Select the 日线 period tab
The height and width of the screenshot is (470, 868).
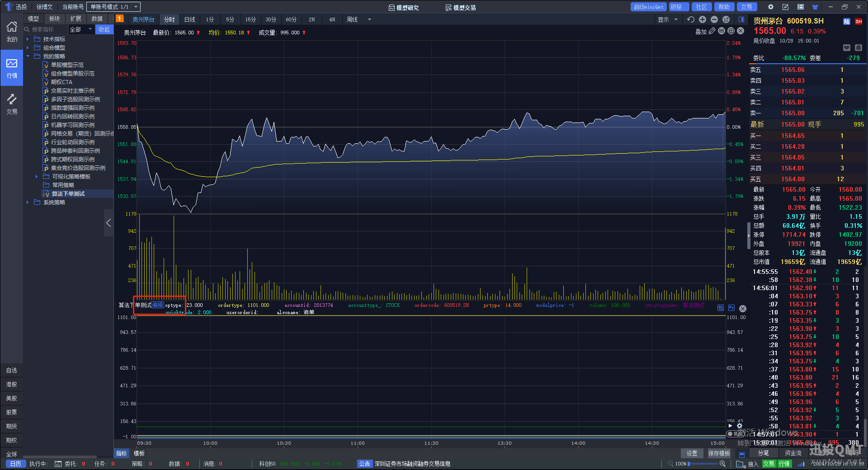coord(190,19)
